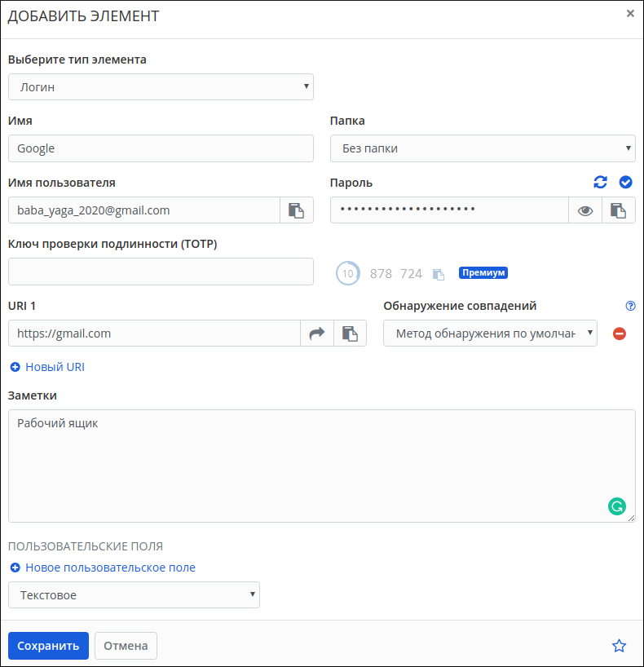This screenshot has height=667, width=644.
Task: Copy the username to clipboard
Action: pos(297,210)
